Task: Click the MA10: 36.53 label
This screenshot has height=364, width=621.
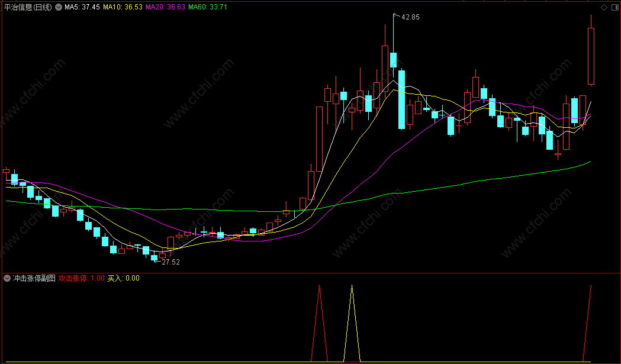Action: 123,7
